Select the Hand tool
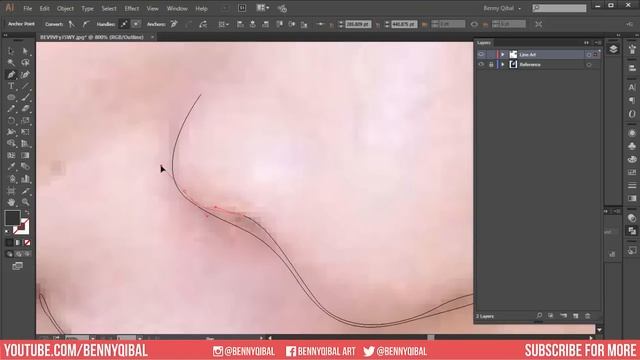 pos(11,202)
